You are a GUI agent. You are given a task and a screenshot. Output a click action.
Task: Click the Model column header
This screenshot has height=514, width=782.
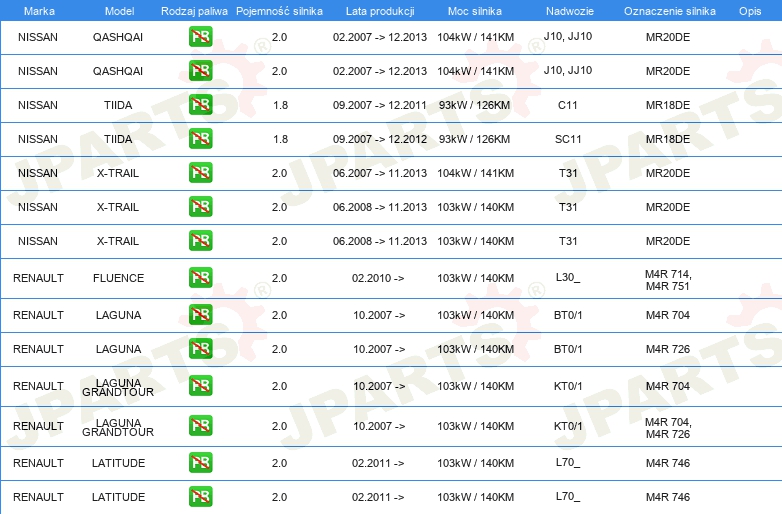119,11
